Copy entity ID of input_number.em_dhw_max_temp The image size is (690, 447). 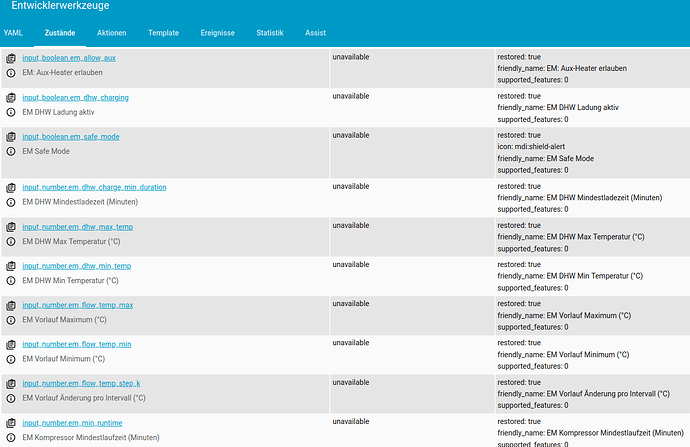[11, 227]
